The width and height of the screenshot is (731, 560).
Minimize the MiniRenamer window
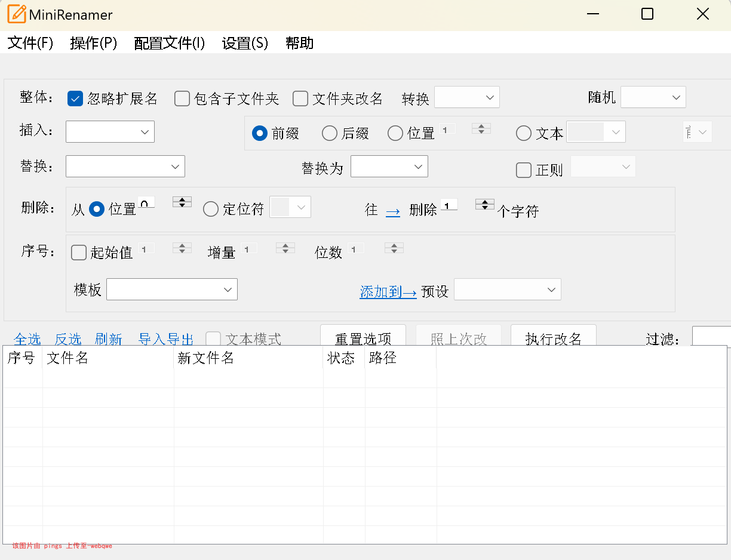[592, 14]
